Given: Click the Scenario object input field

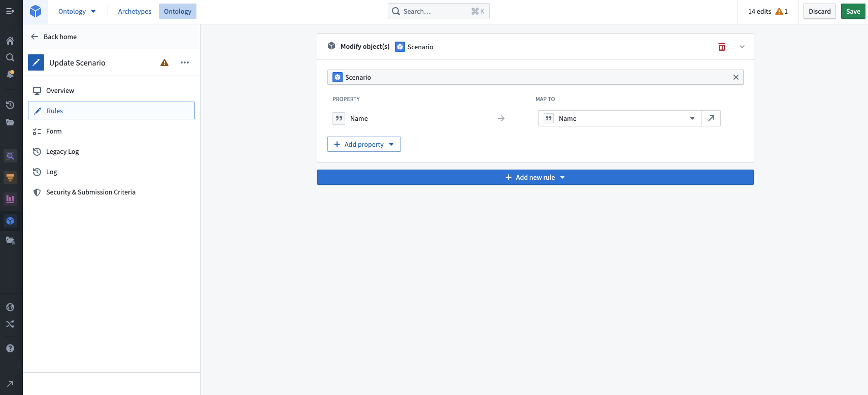Looking at the screenshot, I should point(536,77).
